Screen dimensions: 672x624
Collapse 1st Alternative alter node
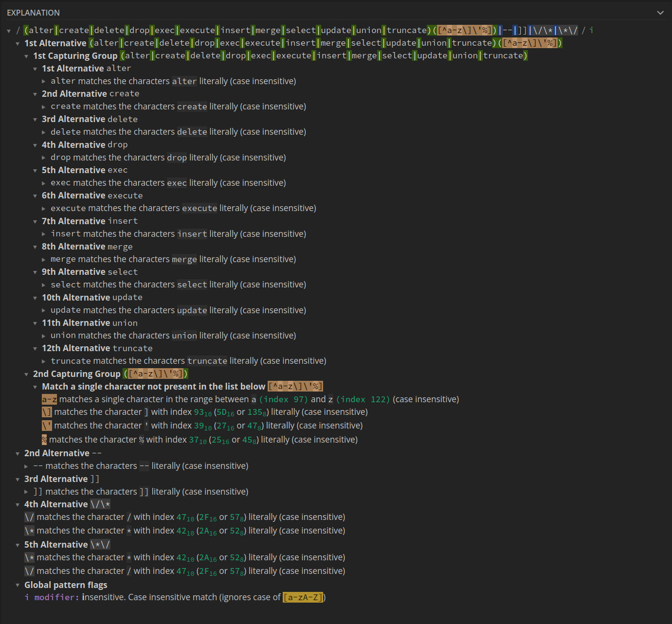pyautogui.click(x=35, y=69)
